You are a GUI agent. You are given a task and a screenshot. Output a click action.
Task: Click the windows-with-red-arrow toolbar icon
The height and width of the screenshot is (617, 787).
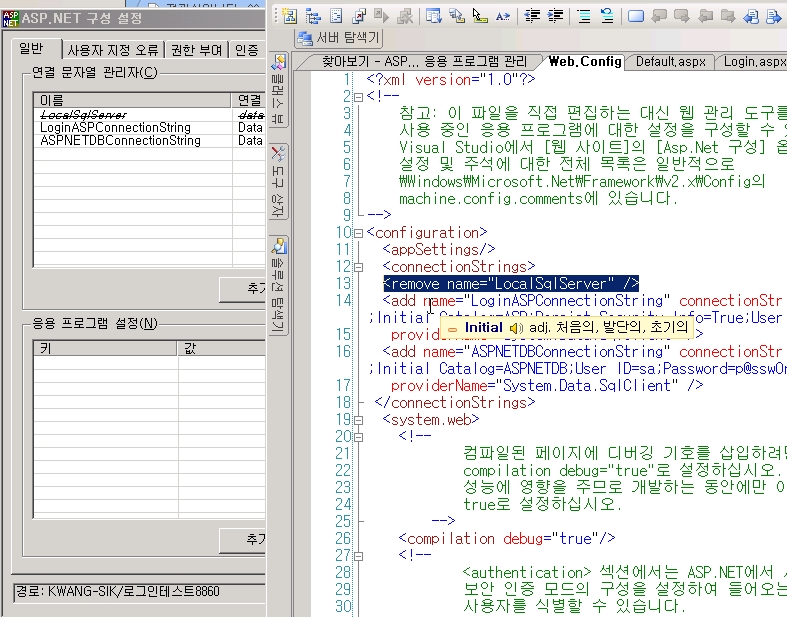[359, 16]
